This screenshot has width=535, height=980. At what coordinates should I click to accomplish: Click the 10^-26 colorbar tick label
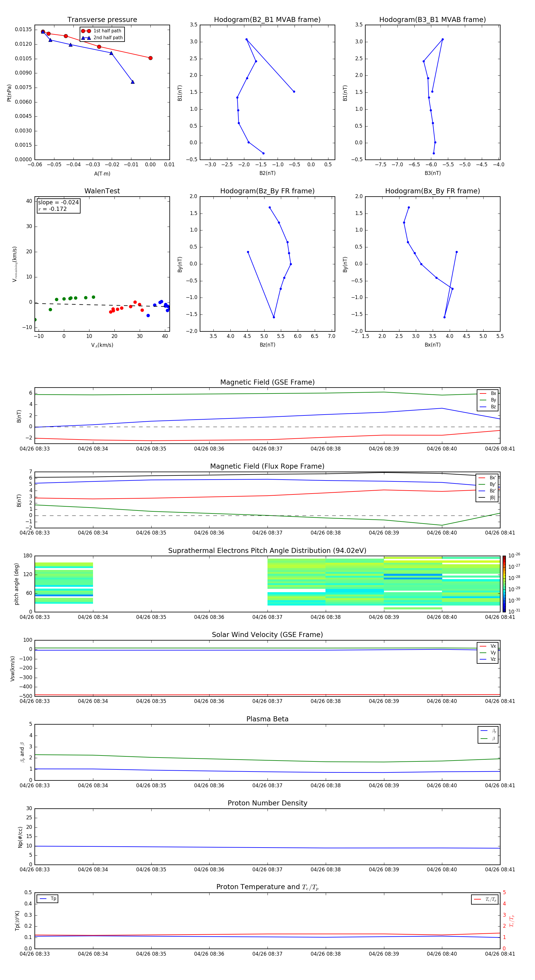tap(514, 555)
